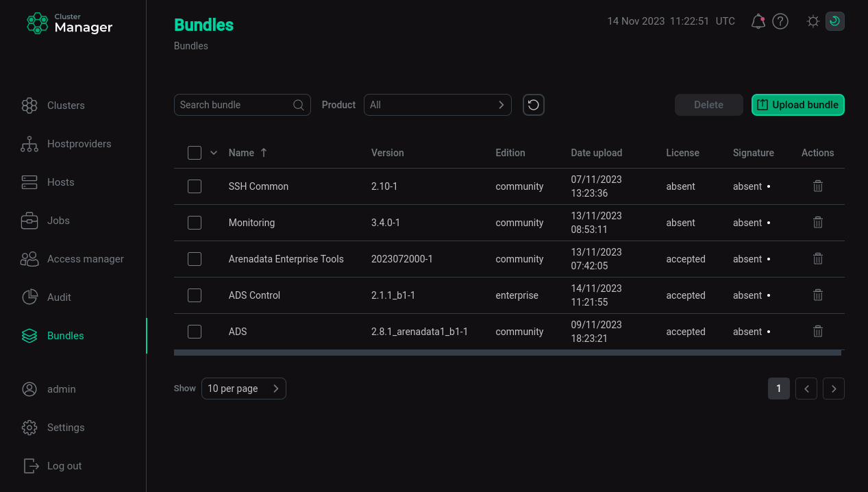Go to Clusters in the sidebar

66,106
